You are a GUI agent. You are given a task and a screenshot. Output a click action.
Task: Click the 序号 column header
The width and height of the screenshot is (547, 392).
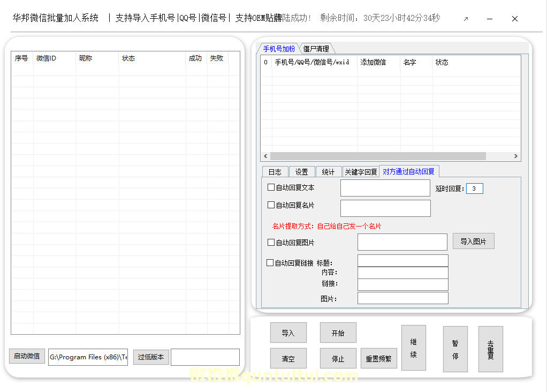pos(21,58)
